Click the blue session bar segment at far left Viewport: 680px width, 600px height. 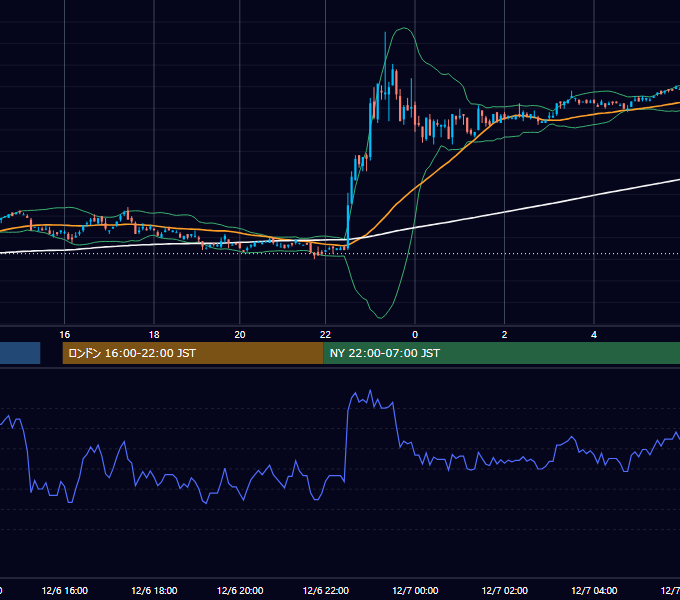pyautogui.click(x=20, y=353)
